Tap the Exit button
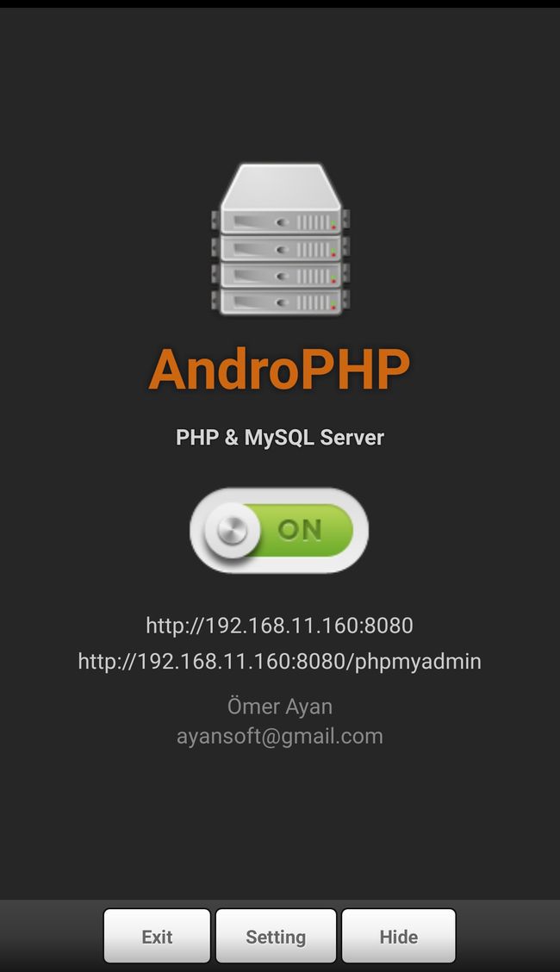The height and width of the screenshot is (972, 560). [158, 936]
